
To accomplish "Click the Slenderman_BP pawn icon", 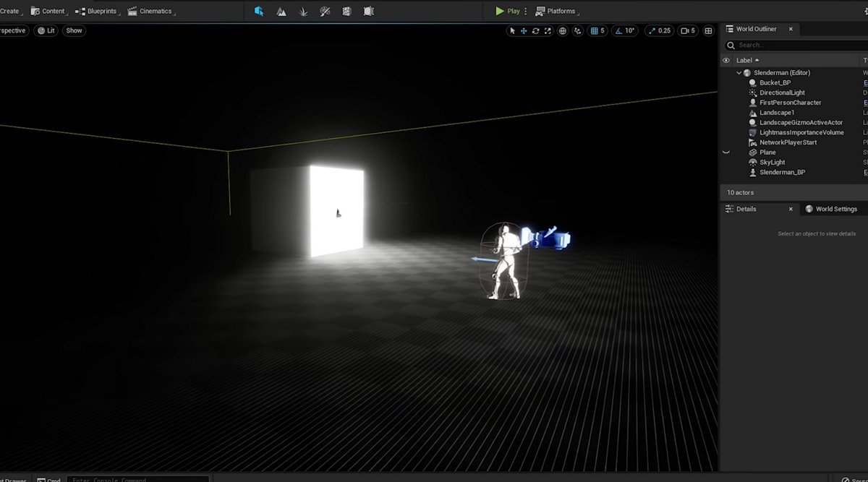I will point(753,173).
